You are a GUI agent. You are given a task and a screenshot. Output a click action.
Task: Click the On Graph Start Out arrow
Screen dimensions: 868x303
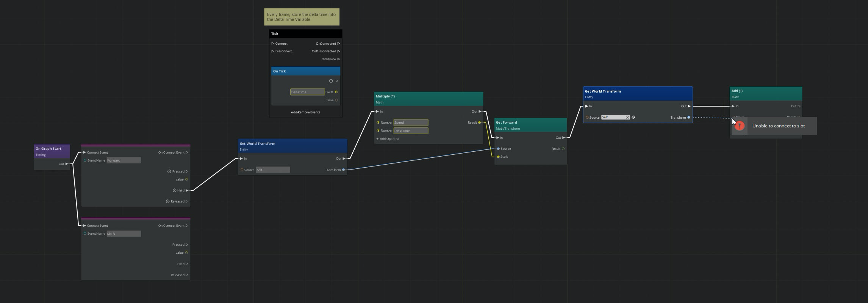click(x=67, y=164)
